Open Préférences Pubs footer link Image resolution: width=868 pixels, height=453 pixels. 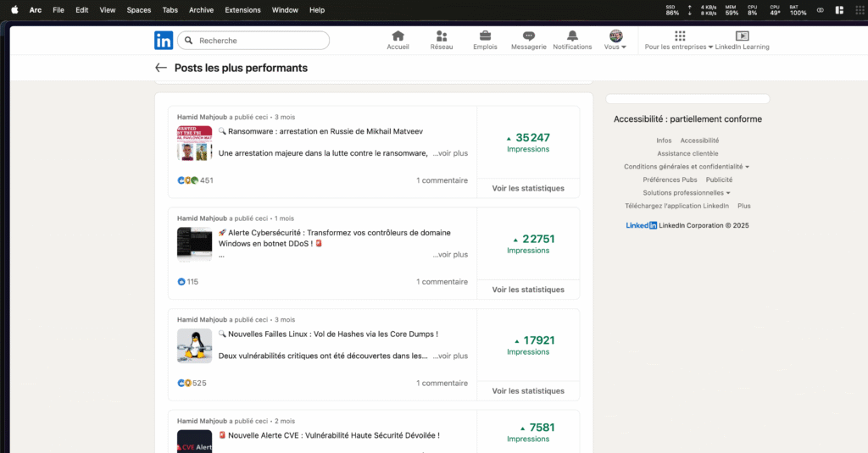point(670,180)
